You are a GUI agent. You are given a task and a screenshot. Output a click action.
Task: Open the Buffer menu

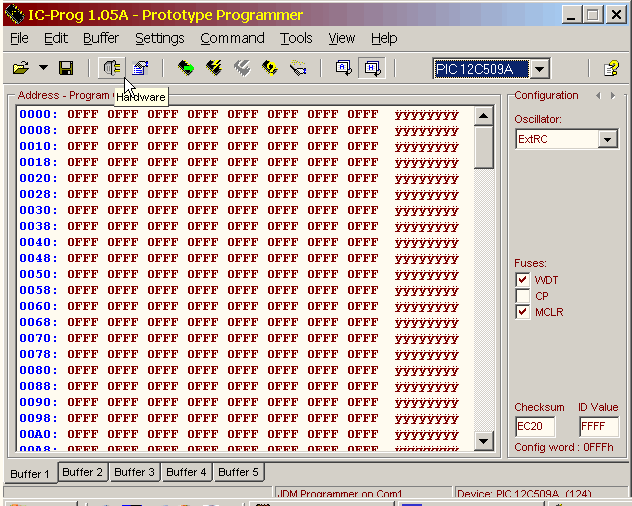pos(101,38)
